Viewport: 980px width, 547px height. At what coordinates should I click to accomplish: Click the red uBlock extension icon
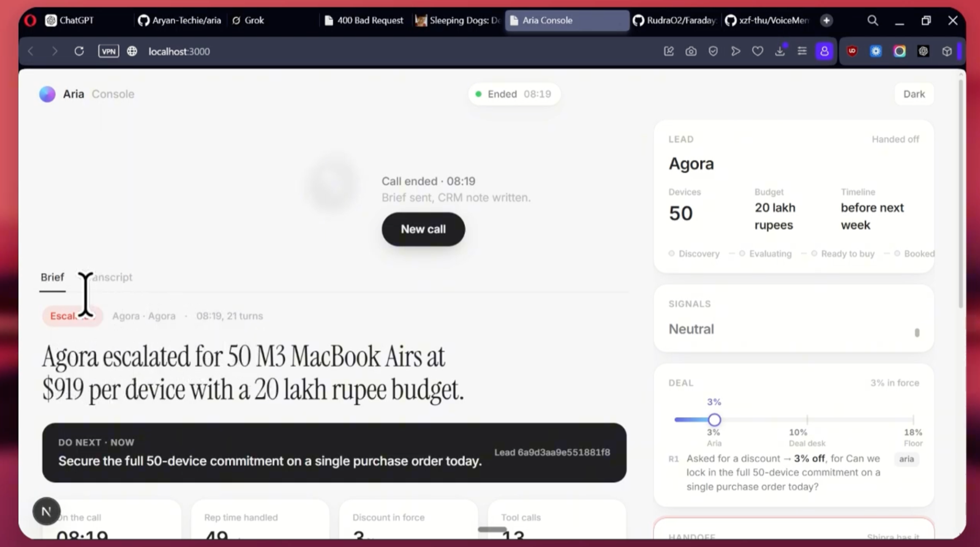coord(852,51)
